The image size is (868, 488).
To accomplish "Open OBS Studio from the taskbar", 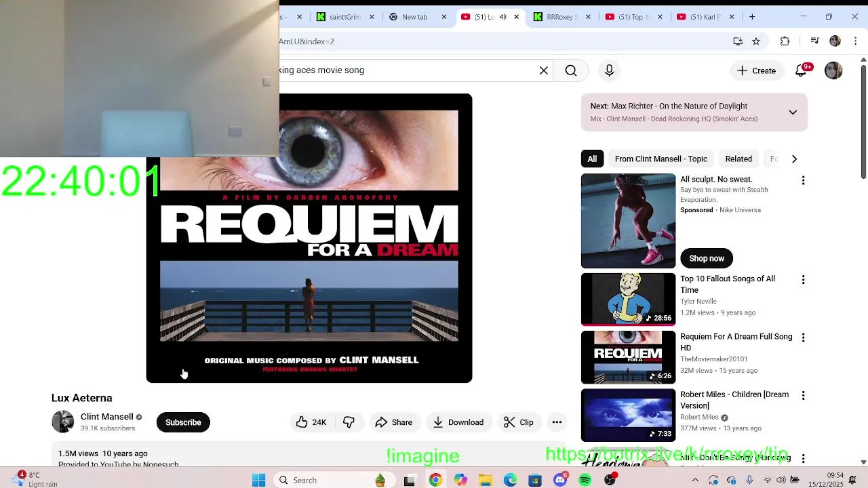I will pos(610,480).
